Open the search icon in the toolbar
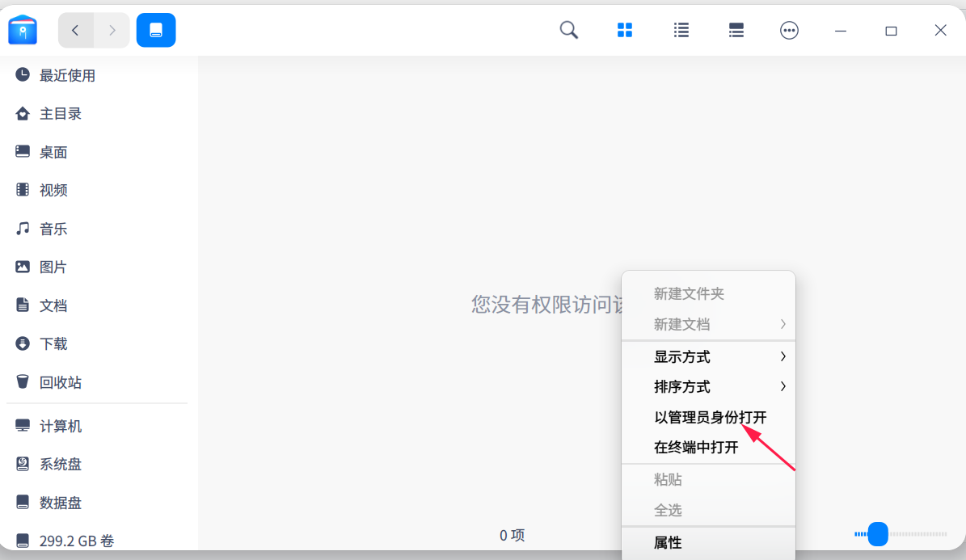The image size is (966, 560). click(568, 30)
